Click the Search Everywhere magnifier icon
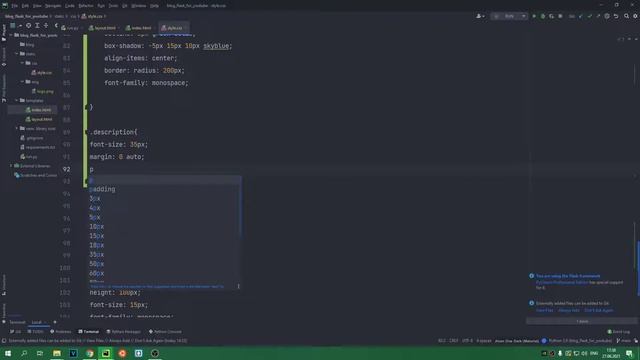640x360 pixels. 627,16
